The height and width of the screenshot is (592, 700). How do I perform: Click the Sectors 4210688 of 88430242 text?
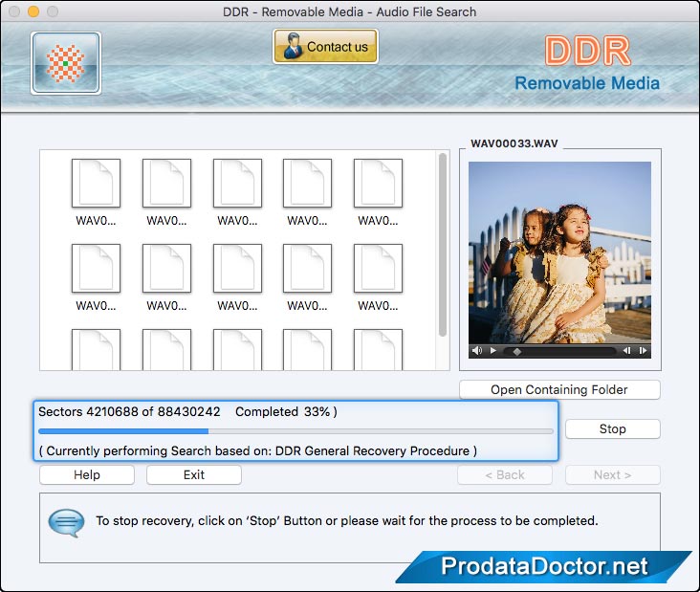pyautogui.click(x=129, y=411)
